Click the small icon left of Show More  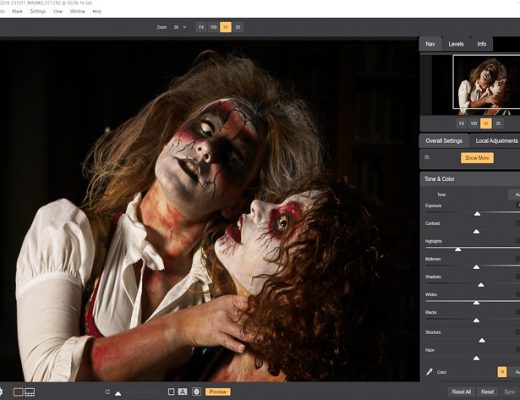[x=427, y=157]
